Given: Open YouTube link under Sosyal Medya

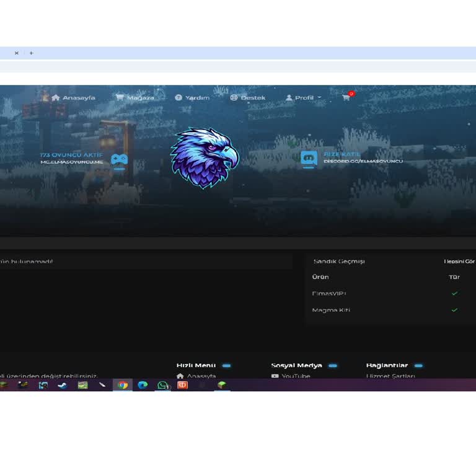Looking at the screenshot, I should [x=296, y=376].
